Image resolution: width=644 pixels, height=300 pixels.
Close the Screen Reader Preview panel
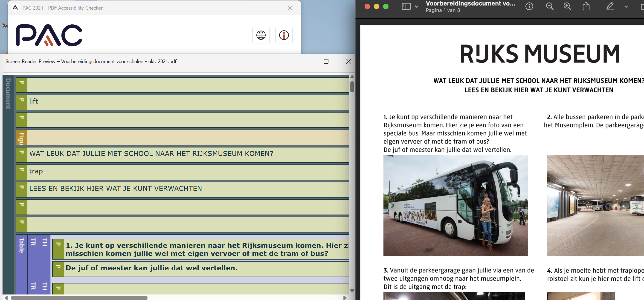(348, 61)
